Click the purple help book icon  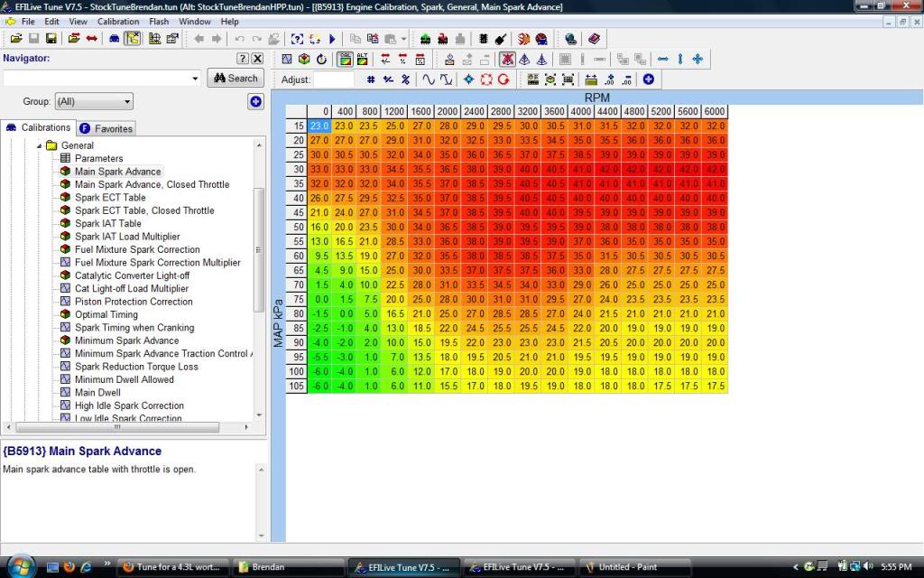point(594,39)
